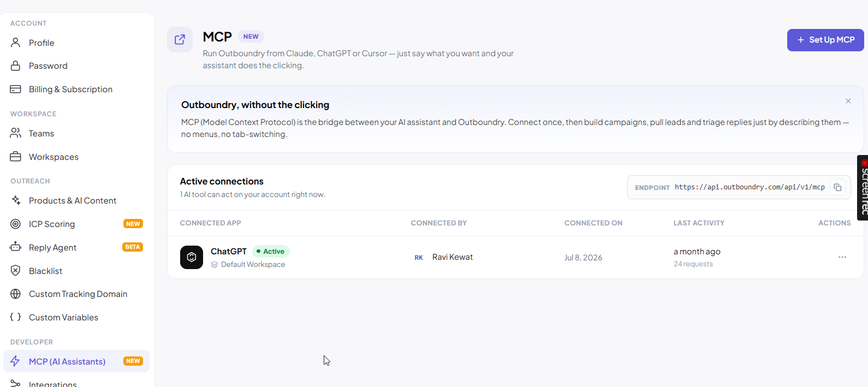Click the Blacklist shield icon
This screenshot has width=868, height=387.
(16, 270)
